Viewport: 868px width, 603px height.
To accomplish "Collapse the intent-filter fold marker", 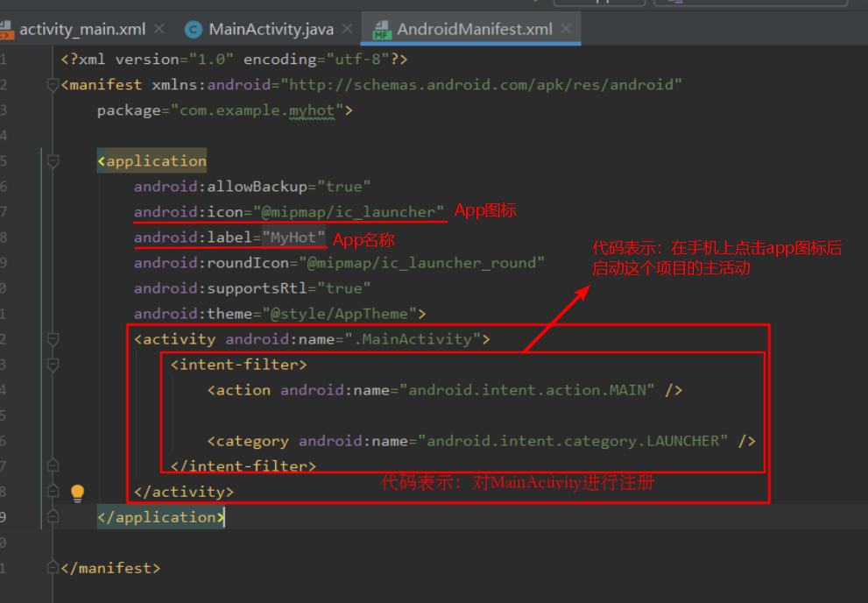I will pos(53,365).
